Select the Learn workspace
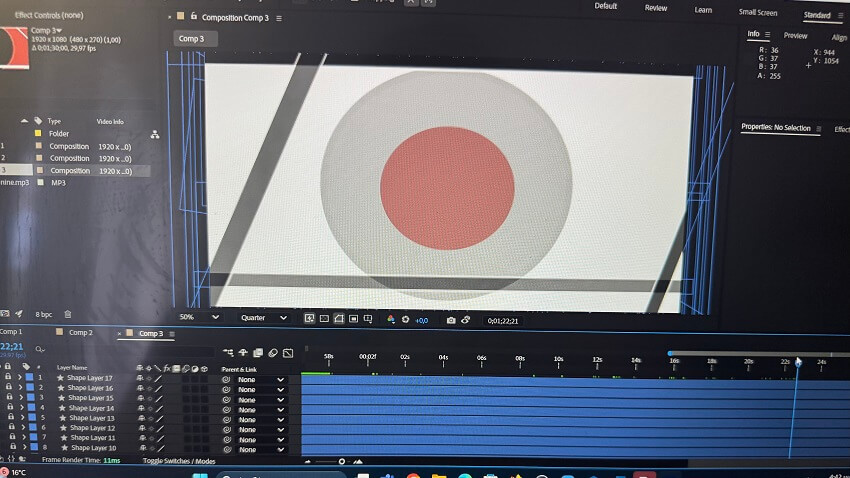This screenshot has width=850, height=478. point(703,10)
